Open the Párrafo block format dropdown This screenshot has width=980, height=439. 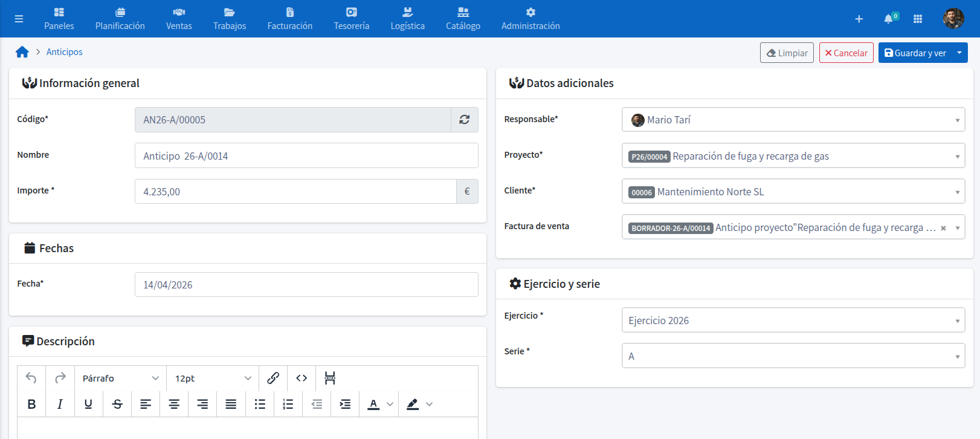point(120,378)
